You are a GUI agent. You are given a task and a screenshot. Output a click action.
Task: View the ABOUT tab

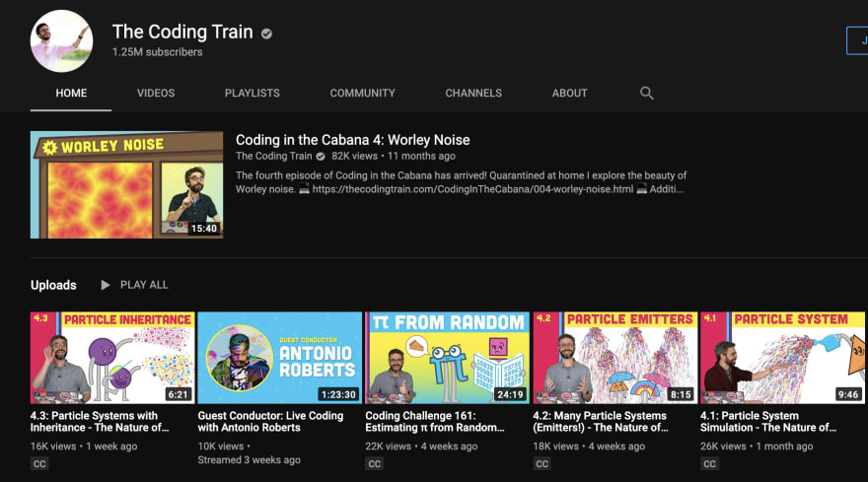(570, 93)
